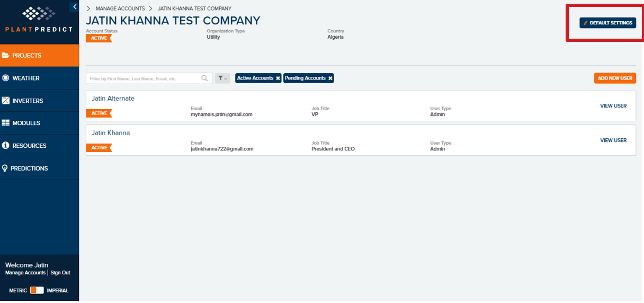The width and height of the screenshot is (644, 303).
Task: Click the Weather sun icon
Action: coord(6,78)
